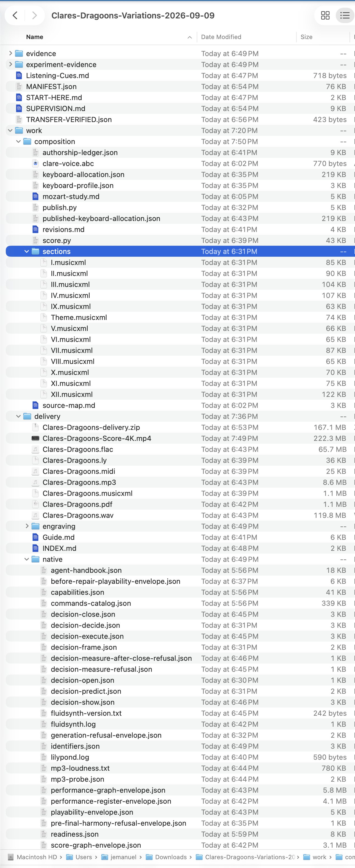
Task: Sort by the Name column header
Action: coord(35,37)
